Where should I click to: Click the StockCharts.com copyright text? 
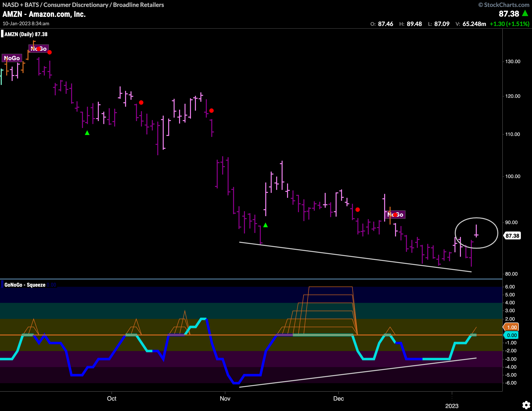(504, 5)
